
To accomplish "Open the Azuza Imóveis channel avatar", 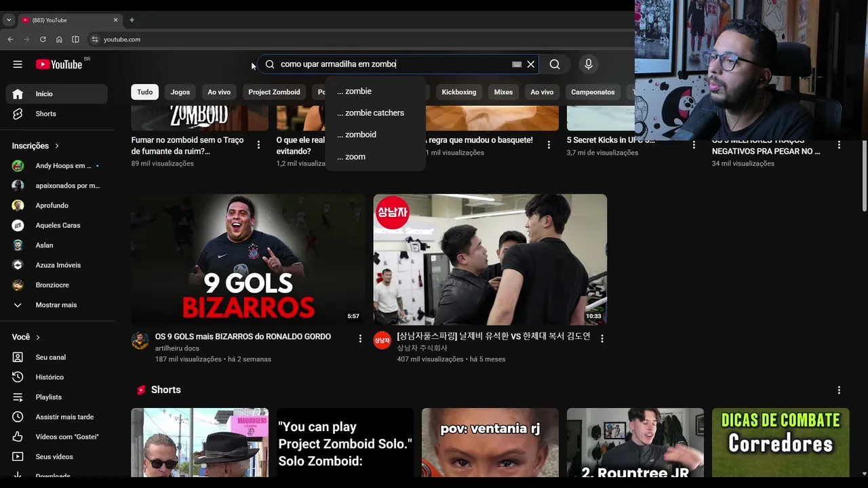I will (x=18, y=265).
